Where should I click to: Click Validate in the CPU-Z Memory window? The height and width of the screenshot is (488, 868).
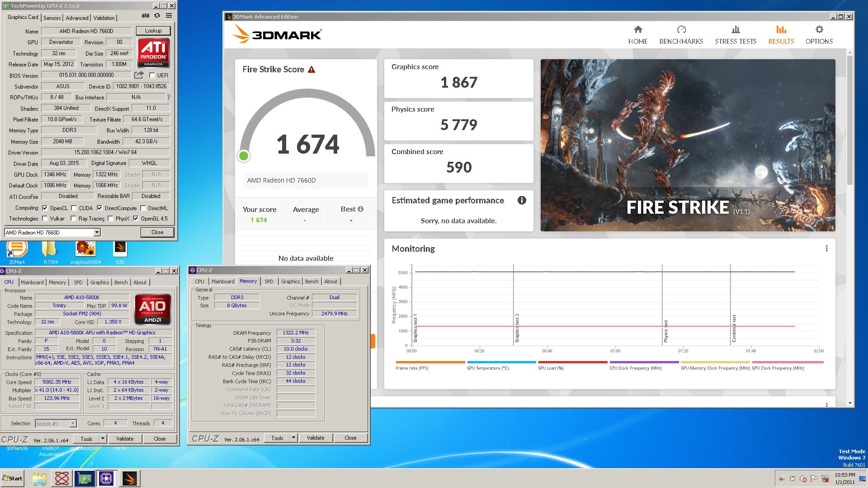point(316,438)
